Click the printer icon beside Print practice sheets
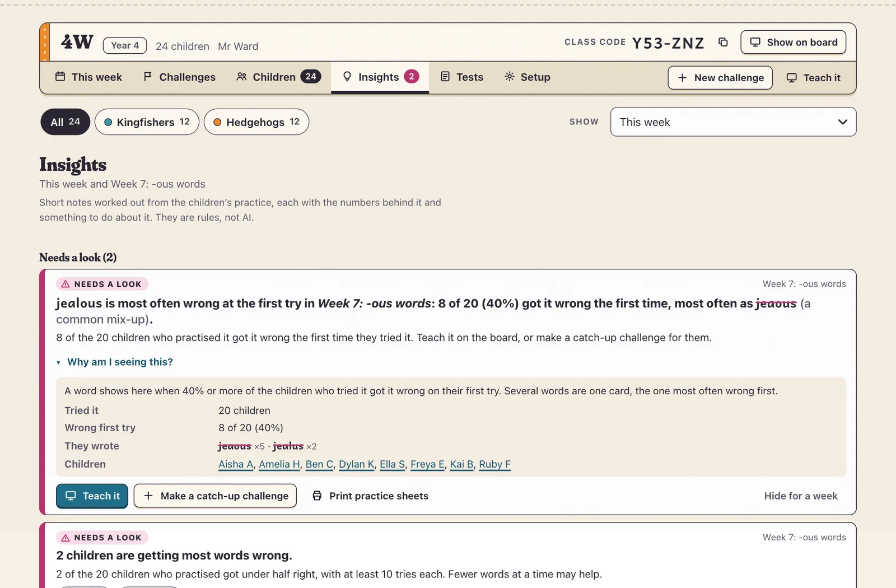This screenshot has width=896, height=588. [317, 496]
